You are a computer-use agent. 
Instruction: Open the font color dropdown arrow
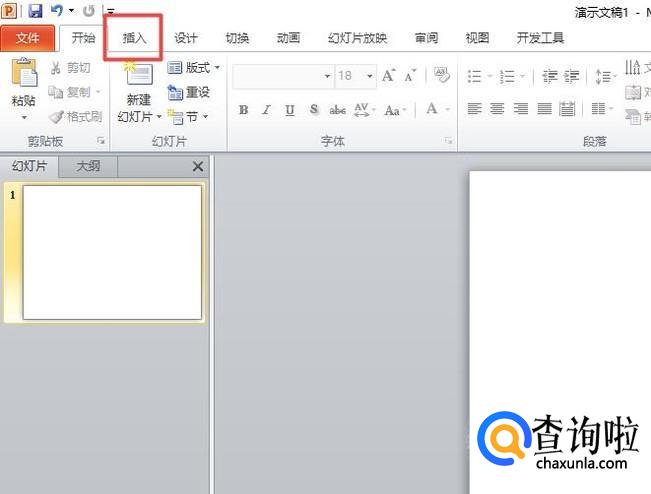[x=448, y=109]
